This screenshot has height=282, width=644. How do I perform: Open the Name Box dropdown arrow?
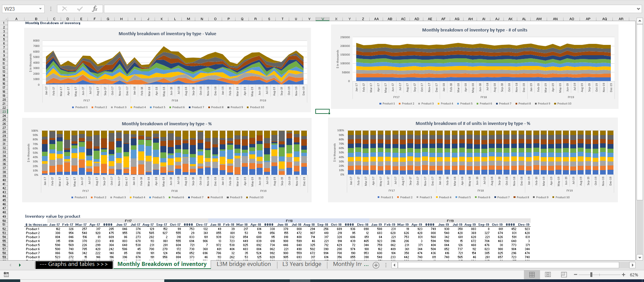[40, 9]
